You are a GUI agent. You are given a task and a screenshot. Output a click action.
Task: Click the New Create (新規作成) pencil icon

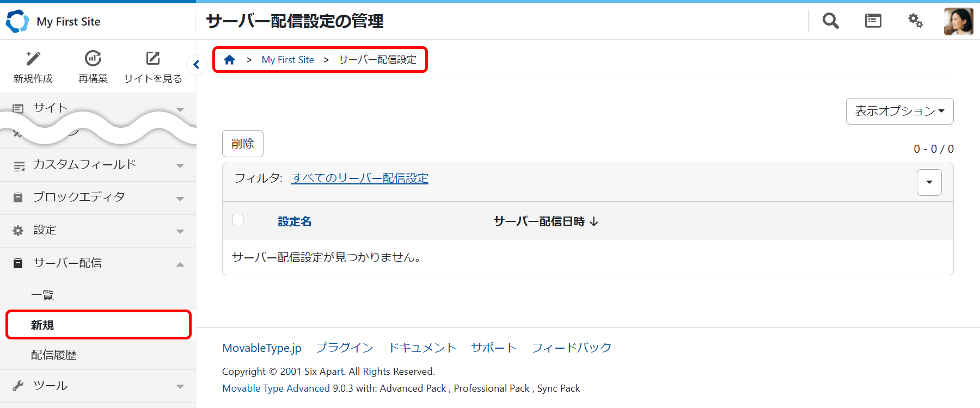(x=33, y=59)
